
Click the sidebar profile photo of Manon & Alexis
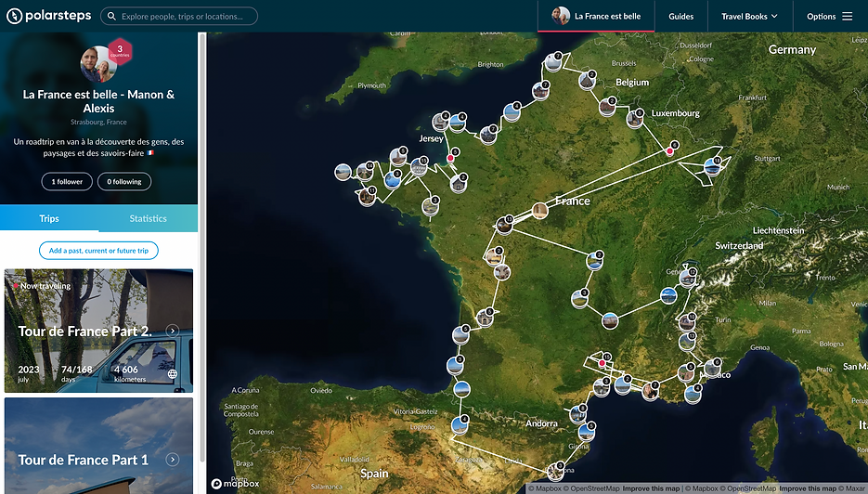click(x=98, y=64)
